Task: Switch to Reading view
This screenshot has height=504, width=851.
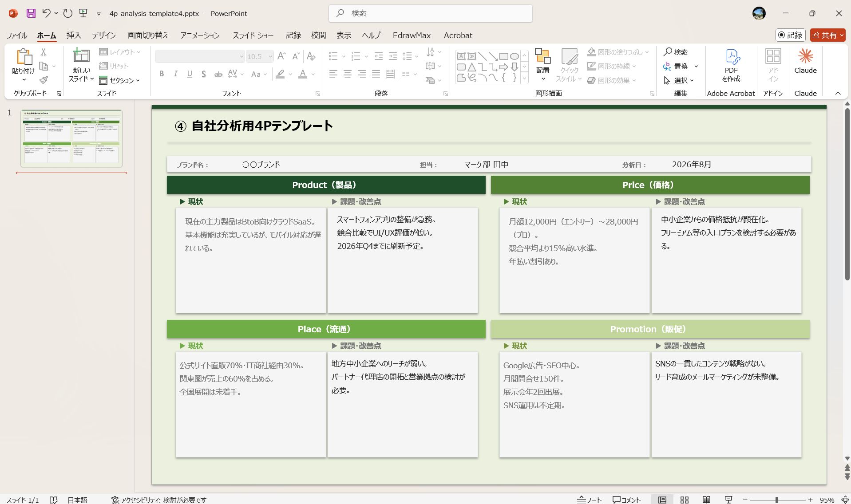Action: (706, 500)
